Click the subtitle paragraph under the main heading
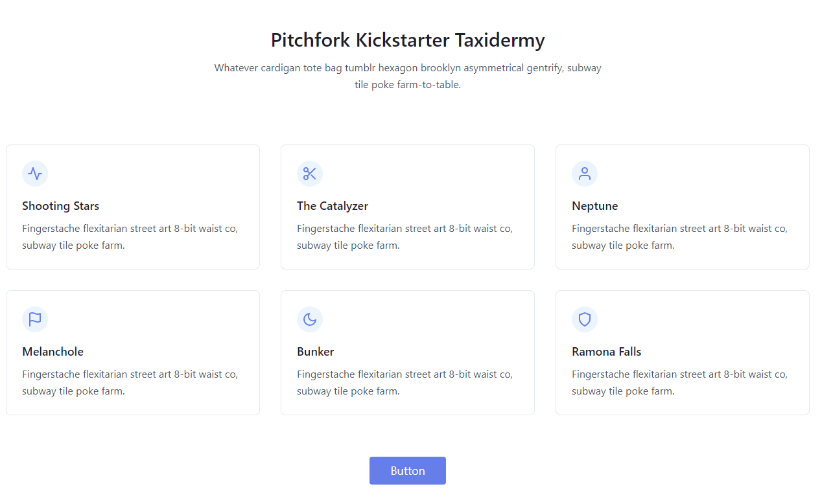 (x=408, y=76)
